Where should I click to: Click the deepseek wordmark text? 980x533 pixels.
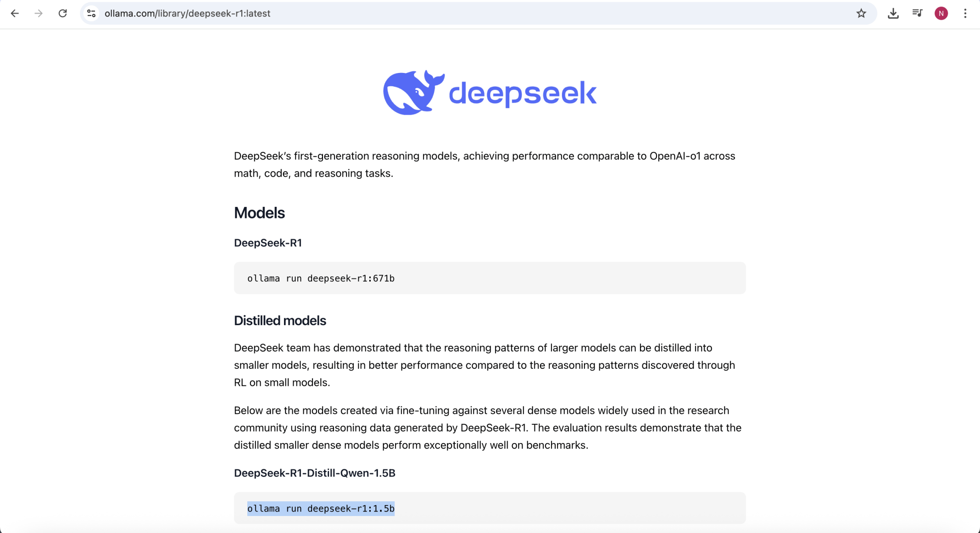point(523,94)
